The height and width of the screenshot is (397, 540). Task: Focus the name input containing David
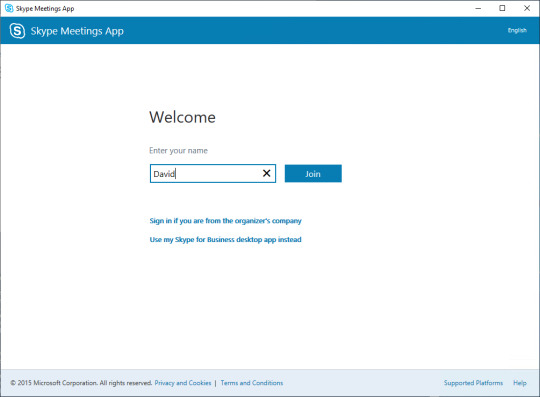(x=213, y=174)
